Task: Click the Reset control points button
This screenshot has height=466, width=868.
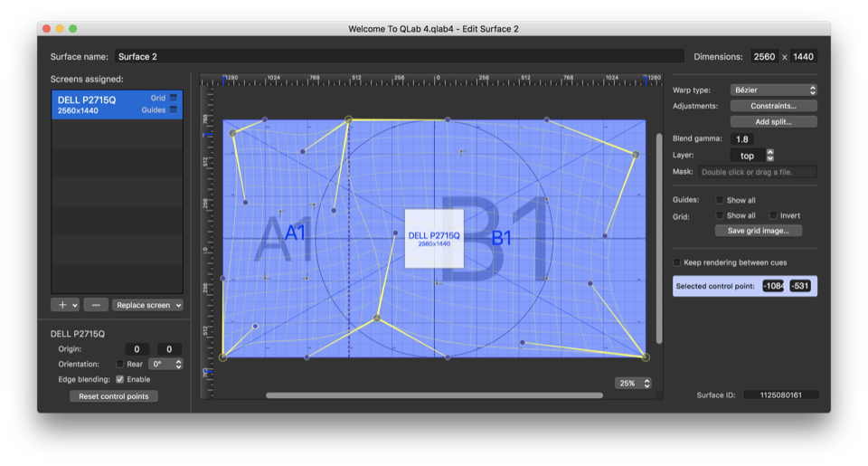Action: 114,396
